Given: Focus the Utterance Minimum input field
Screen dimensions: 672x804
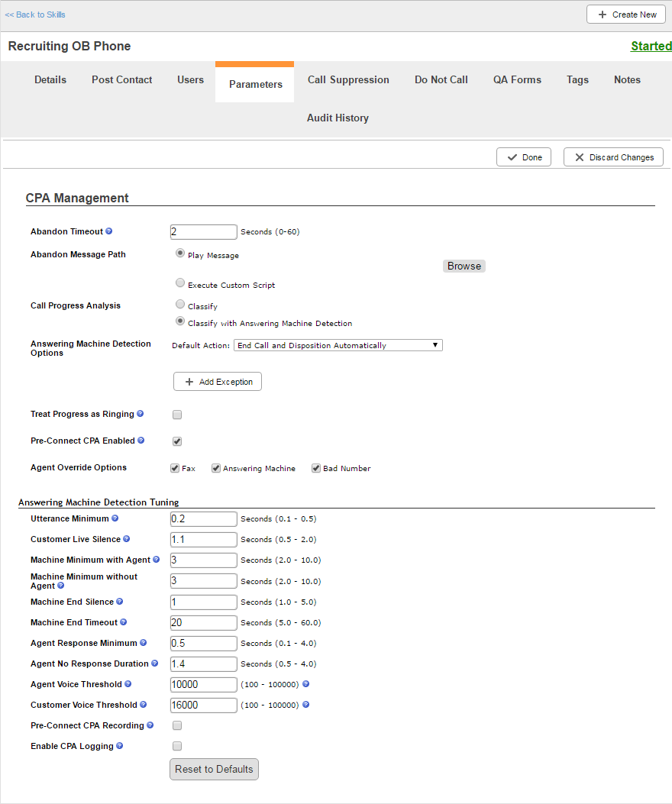Looking at the screenshot, I should tap(204, 519).
